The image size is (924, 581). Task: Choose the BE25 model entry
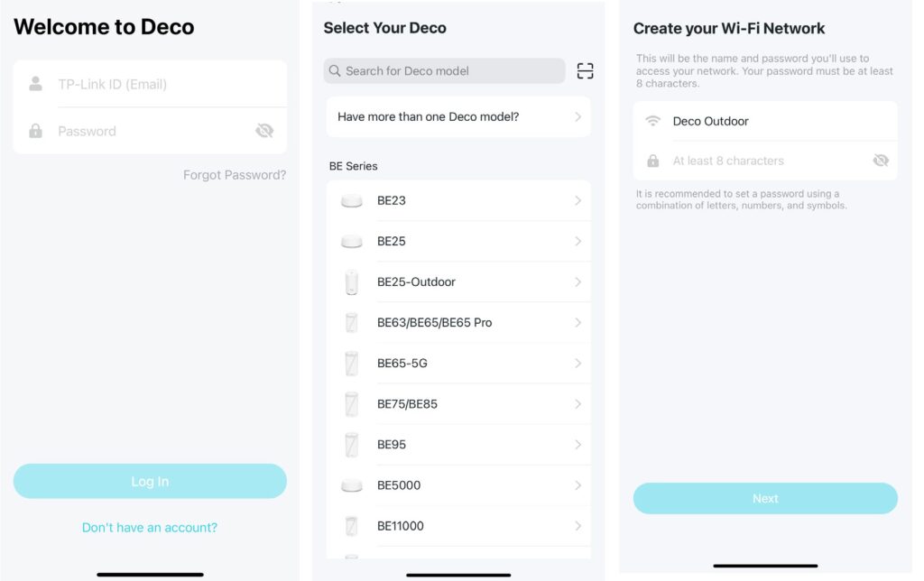pyautogui.click(x=392, y=242)
